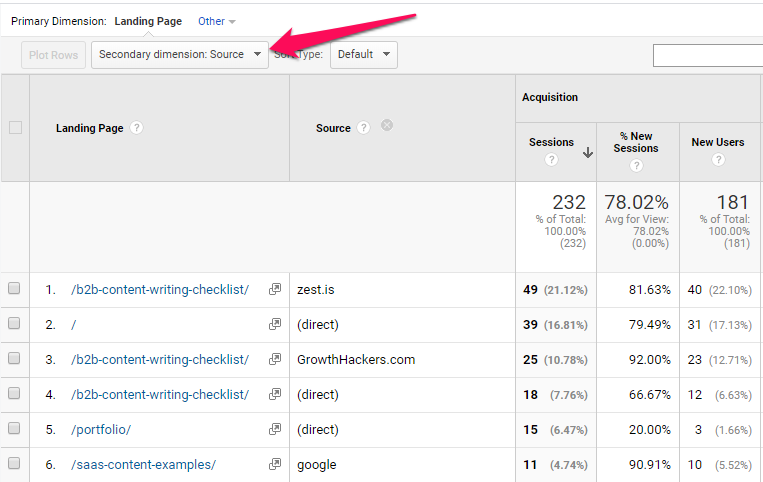763x482 pixels.
Task: Click help icon under Sessions header
Action: [551, 161]
